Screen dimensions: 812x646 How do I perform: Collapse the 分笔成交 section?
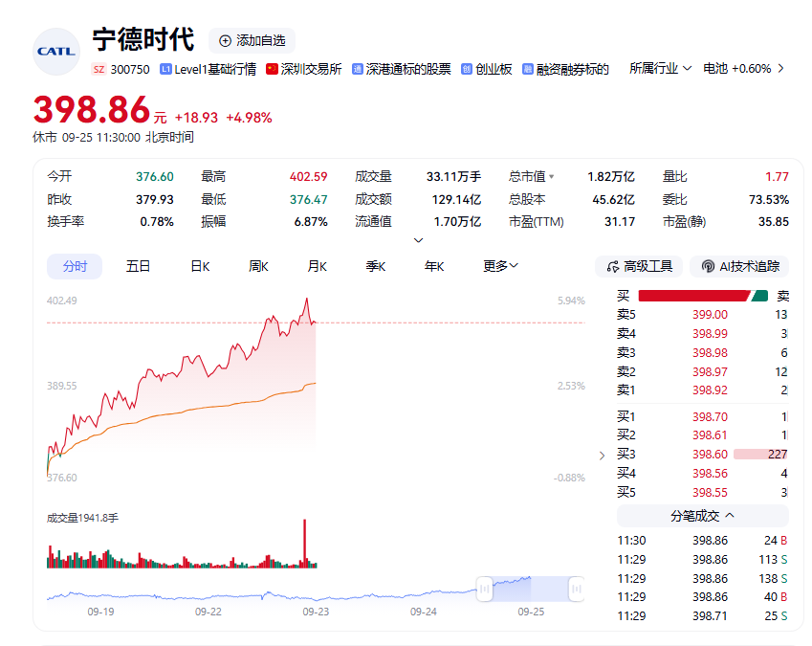point(703,516)
